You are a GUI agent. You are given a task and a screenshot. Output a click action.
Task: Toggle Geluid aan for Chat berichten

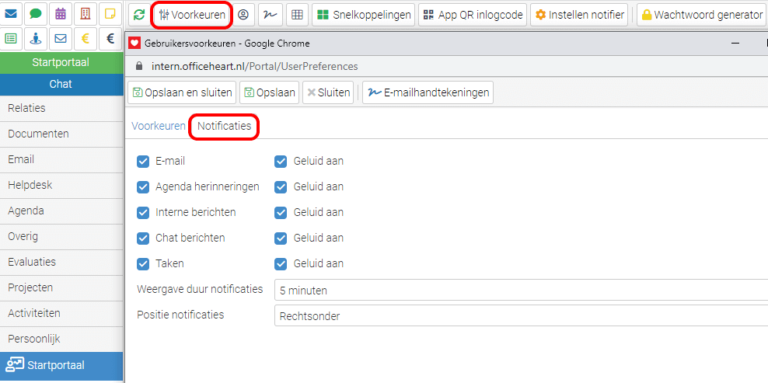[x=281, y=238]
